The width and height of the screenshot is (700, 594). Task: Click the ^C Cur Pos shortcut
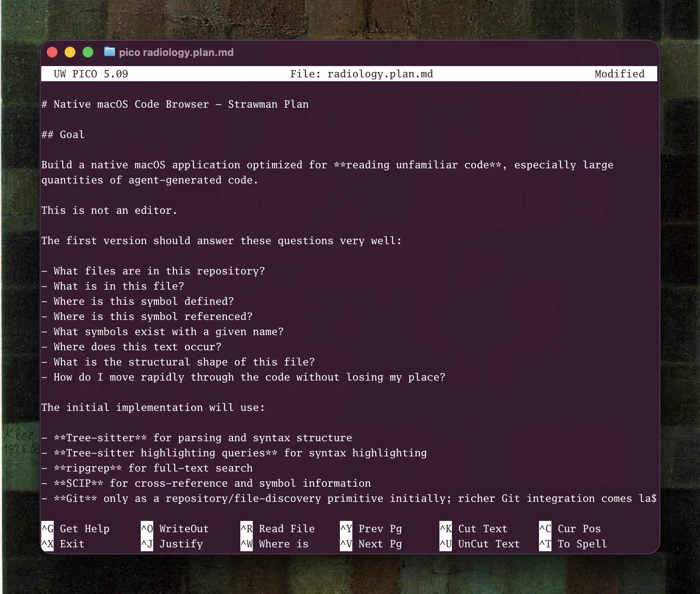(x=570, y=529)
